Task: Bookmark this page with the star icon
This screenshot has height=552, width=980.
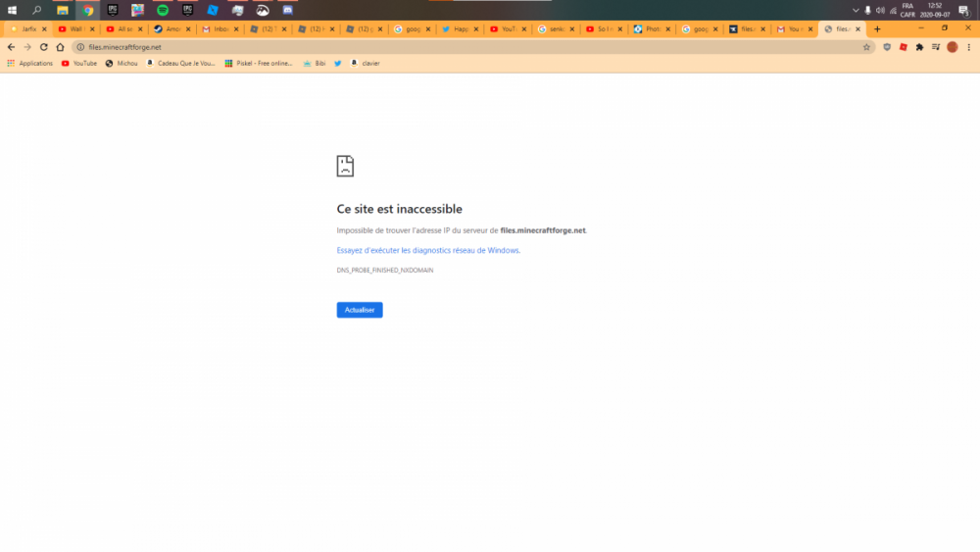Action: (x=866, y=47)
